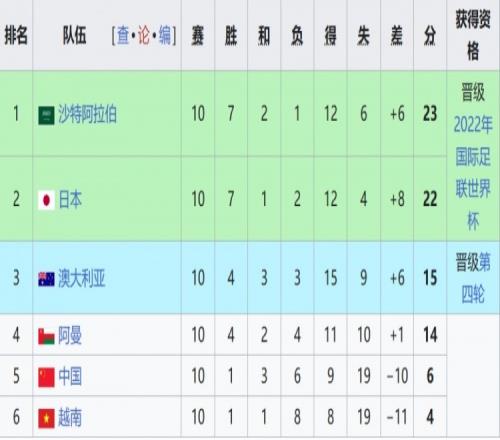Click the Australia flag icon

pyautogui.click(x=46, y=279)
